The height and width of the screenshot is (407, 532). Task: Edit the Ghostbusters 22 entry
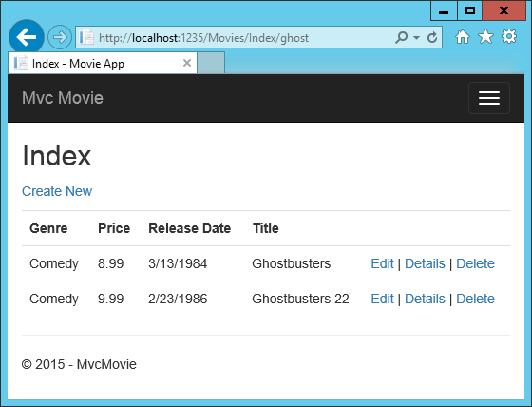382,299
